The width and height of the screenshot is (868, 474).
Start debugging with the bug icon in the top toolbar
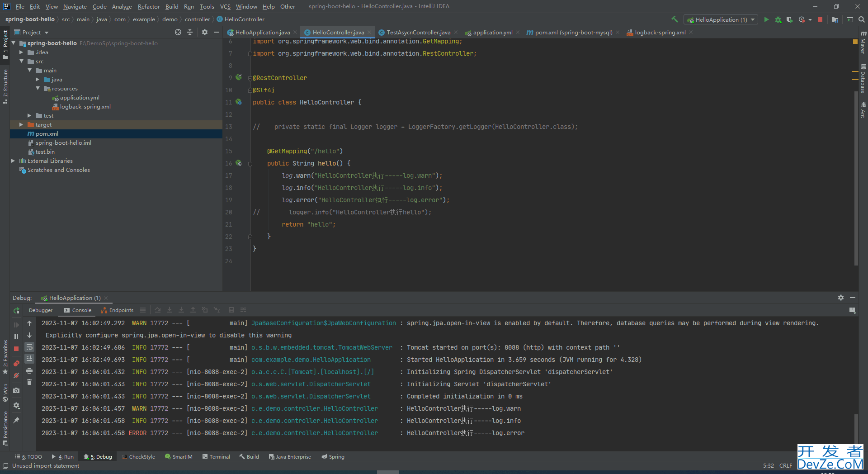point(778,19)
